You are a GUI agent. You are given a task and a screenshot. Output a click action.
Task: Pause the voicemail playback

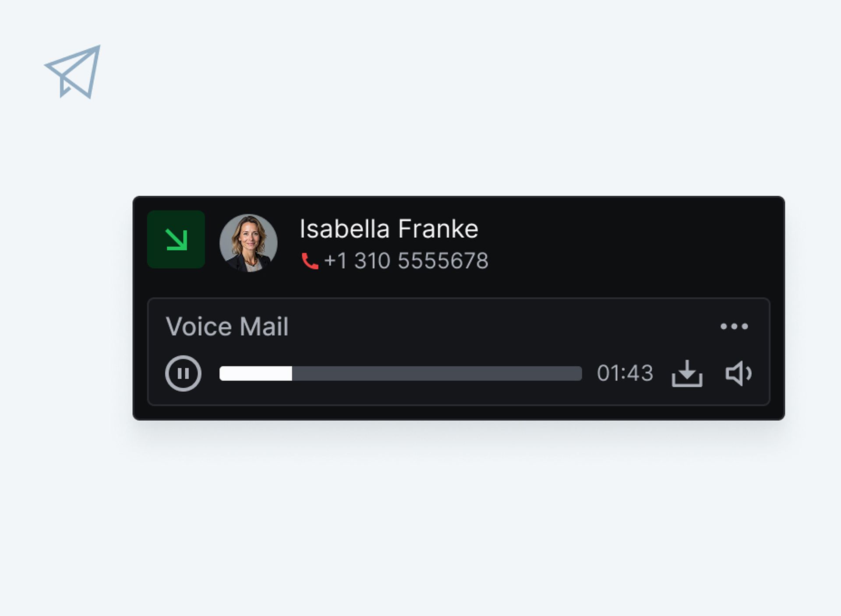pos(184,373)
